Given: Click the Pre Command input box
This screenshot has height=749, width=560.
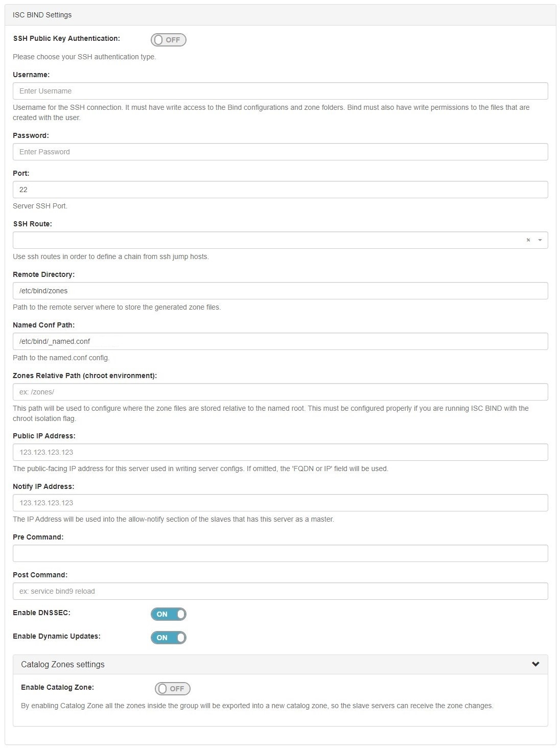Looking at the screenshot, I should click(x=280, y=553).
